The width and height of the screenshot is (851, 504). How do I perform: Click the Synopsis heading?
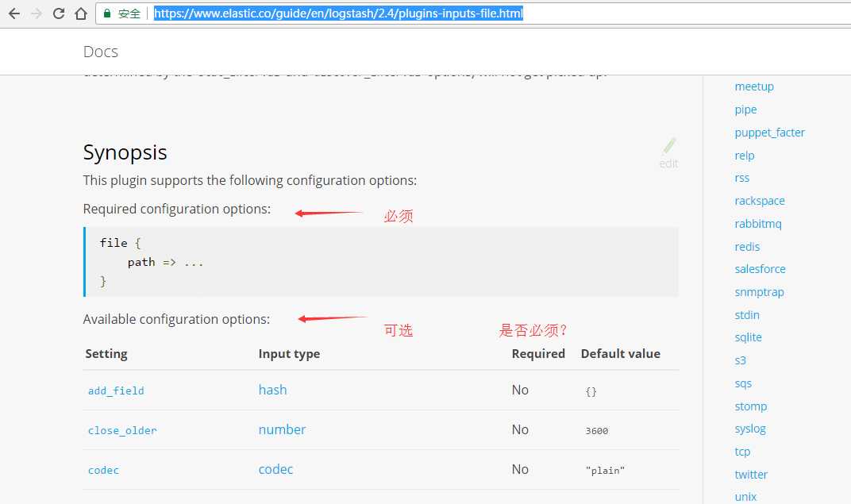pyautogui.click(x=125, y=152)
